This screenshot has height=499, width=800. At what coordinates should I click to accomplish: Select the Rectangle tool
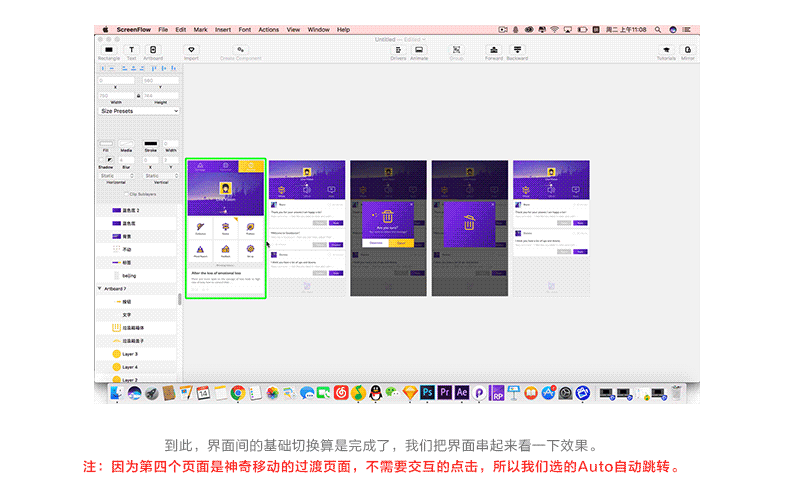[x=108, y=49]
